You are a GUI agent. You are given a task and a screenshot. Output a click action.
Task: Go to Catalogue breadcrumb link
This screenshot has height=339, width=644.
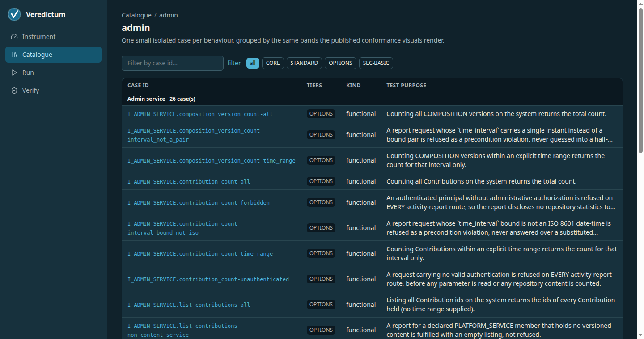coord(136,15)
